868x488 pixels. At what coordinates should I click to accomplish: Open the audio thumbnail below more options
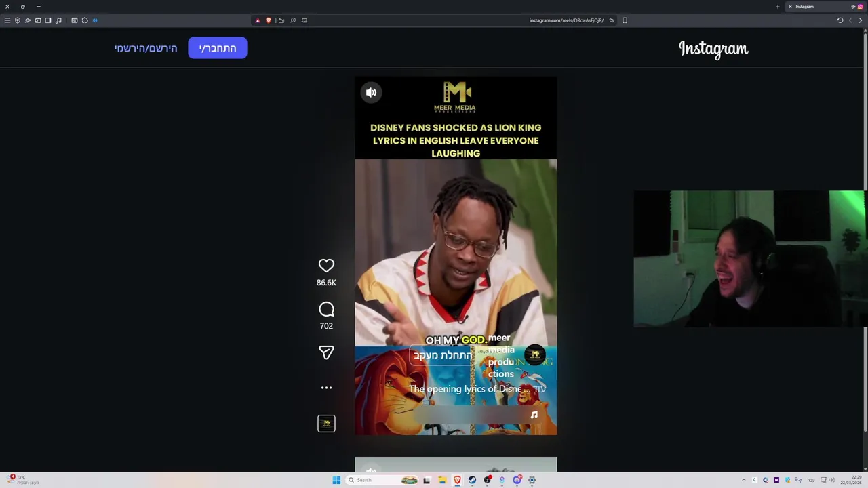tap(326, 424)
